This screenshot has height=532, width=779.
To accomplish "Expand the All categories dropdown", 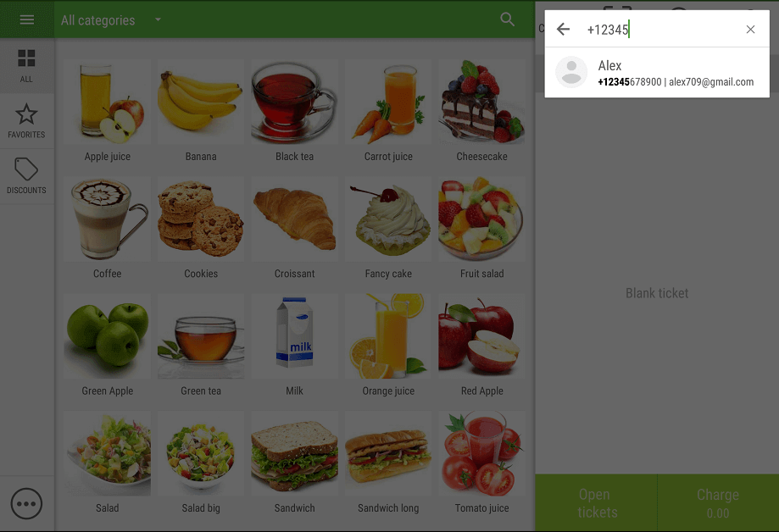I will [x=111, y=20].
